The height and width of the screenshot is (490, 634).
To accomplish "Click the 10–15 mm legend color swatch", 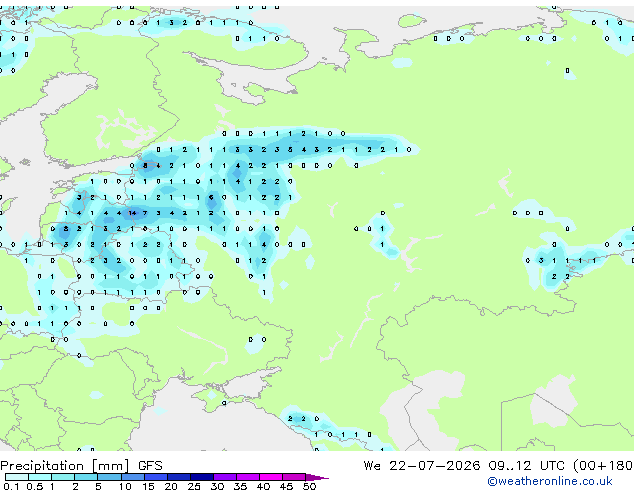I will pos(132,477).
